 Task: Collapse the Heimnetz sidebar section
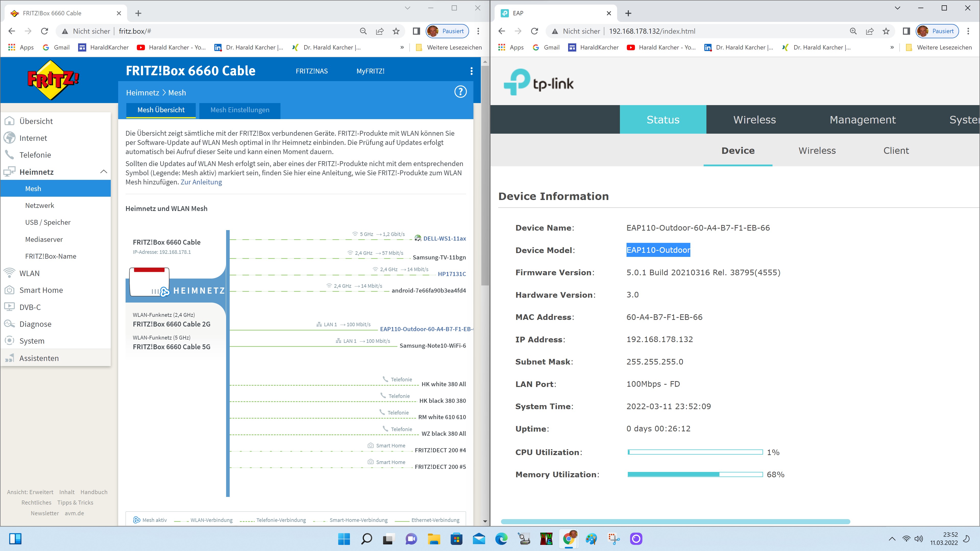click(x=103, y=172)
